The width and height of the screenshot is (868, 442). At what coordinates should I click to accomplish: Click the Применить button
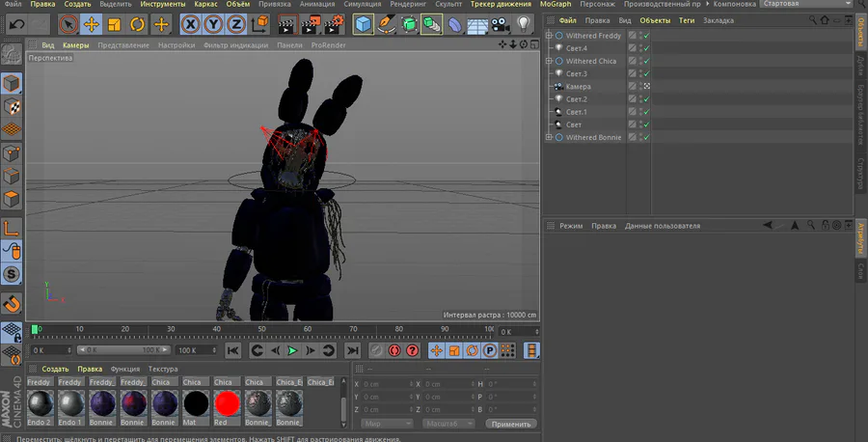click(x=511, y=424)
